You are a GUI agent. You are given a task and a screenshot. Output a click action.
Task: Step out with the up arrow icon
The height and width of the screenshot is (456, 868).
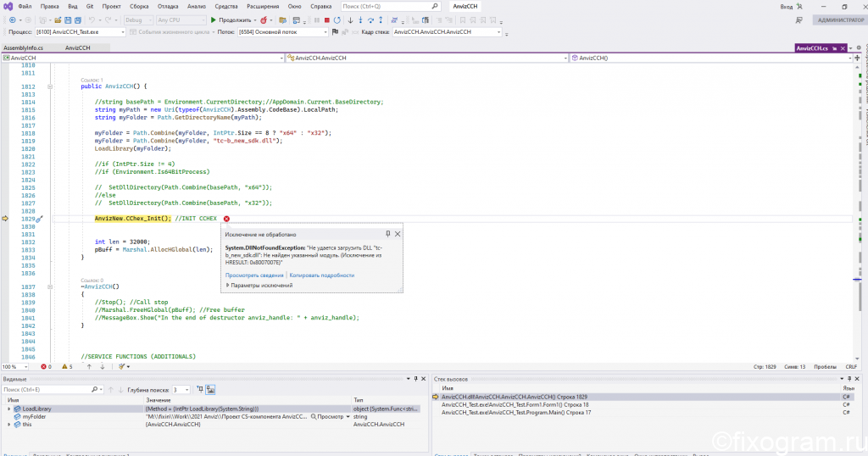[x=381, y=20]
